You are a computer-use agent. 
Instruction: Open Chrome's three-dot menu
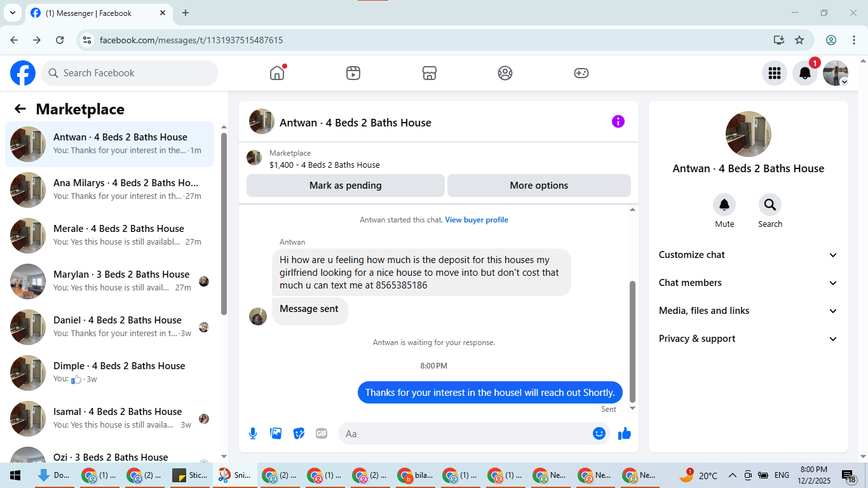click(x=854, y=40)
